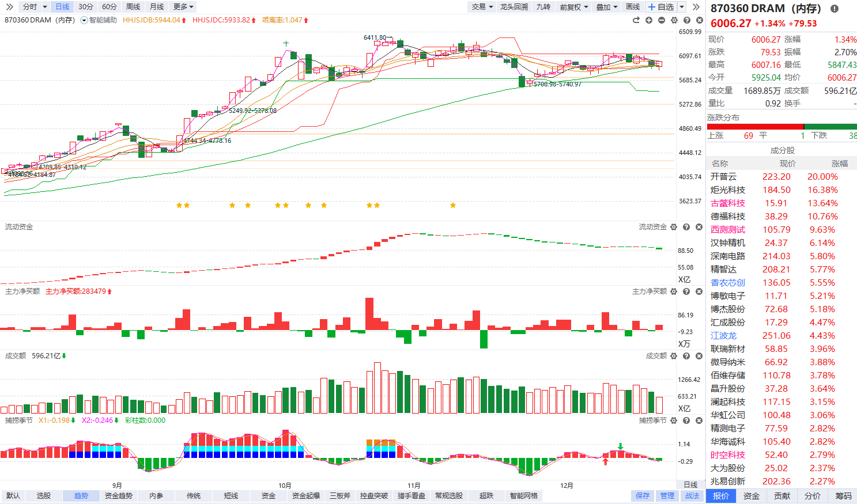Click the expand arrows at top-left of chart
The image size is (857, 504).
coord(9,7)
